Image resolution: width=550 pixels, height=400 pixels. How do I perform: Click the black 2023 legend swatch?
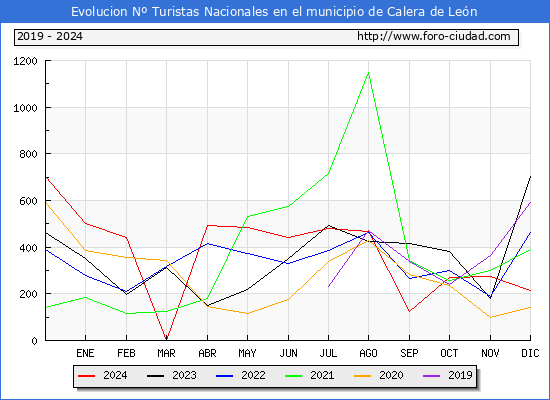(155, 376)
